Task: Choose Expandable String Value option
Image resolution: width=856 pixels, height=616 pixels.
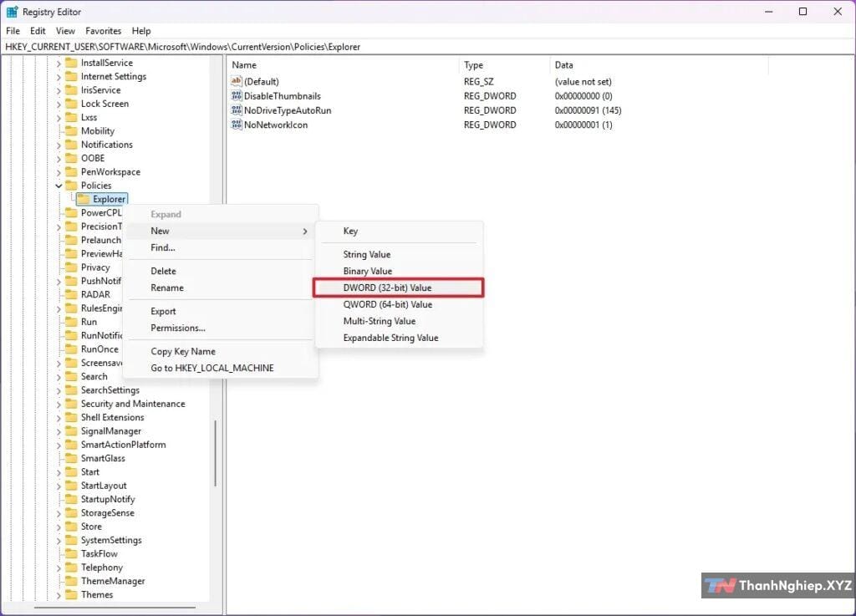Action: (x=399, y=338)
